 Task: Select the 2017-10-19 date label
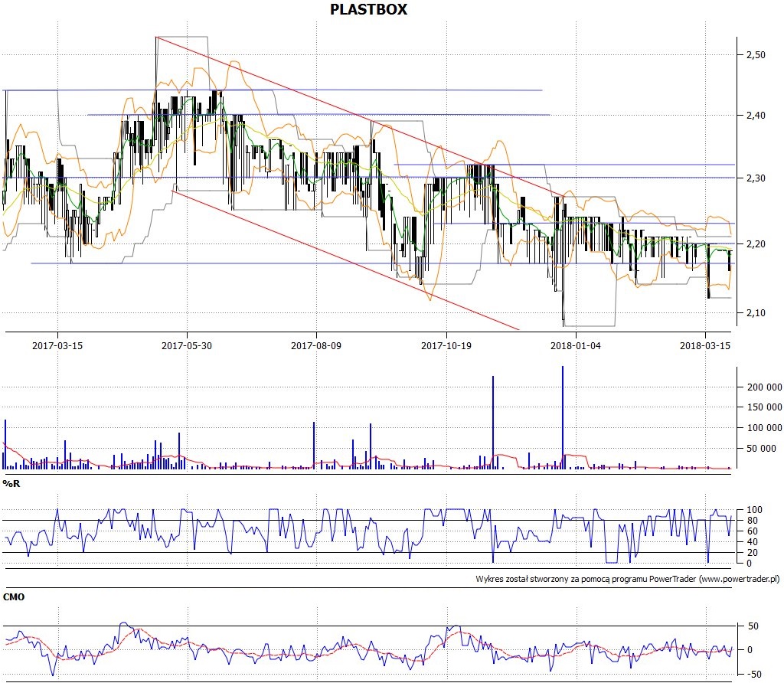[x=446, y=345]
